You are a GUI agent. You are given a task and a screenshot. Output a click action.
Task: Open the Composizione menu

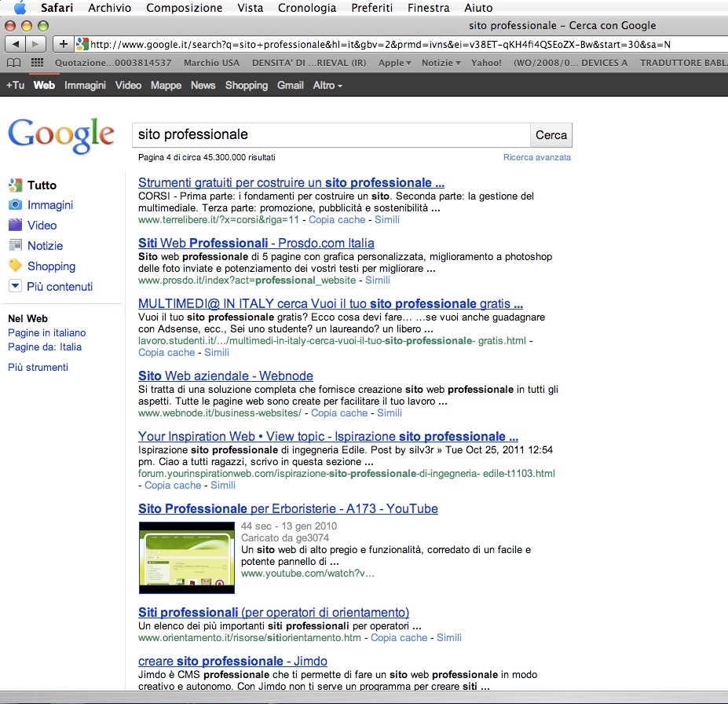click(185, 7)
